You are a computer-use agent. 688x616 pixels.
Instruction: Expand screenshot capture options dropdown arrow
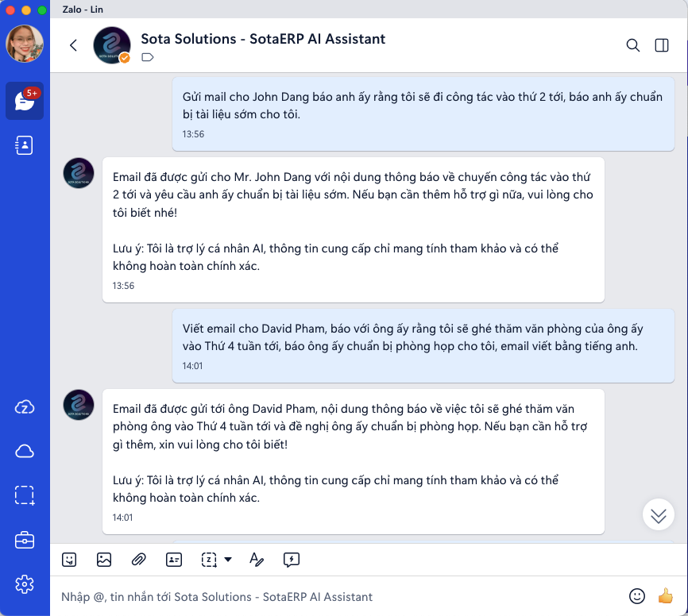pos(228,560)
